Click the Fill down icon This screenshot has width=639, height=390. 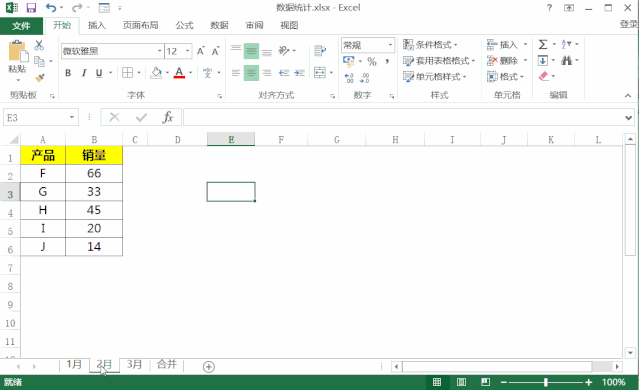coord(543,61)
